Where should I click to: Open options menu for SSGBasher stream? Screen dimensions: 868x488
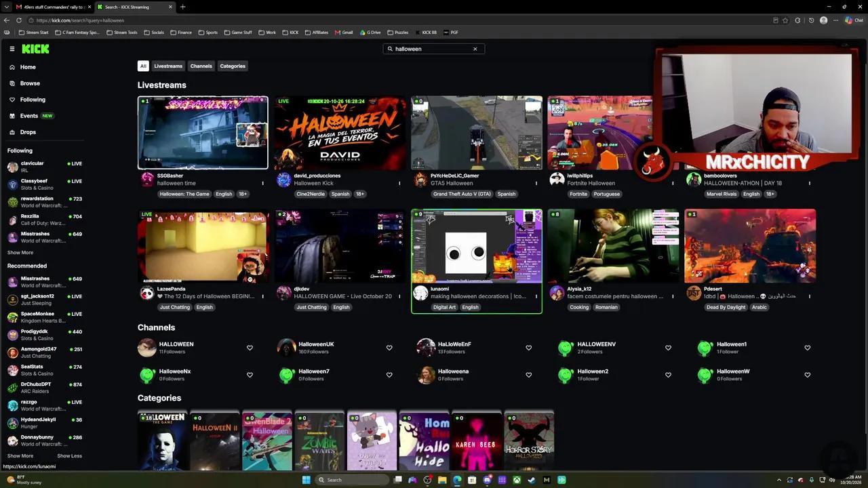tap(262, 183)
